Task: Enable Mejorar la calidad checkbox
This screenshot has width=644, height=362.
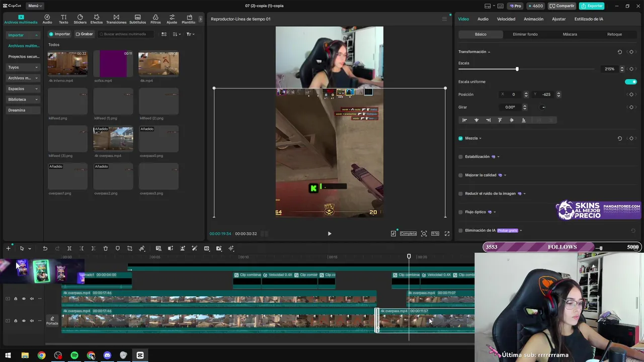Action: pyautogui.click(x=460, y=175)
